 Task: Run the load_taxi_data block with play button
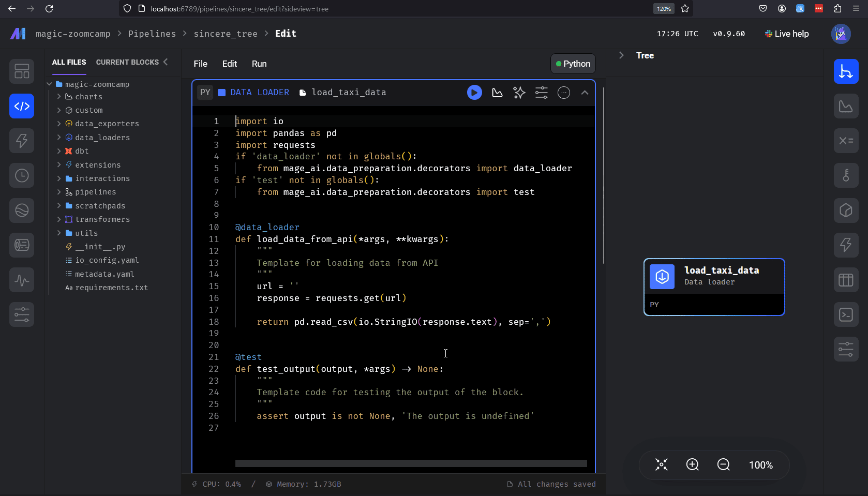tap(474, 93)
